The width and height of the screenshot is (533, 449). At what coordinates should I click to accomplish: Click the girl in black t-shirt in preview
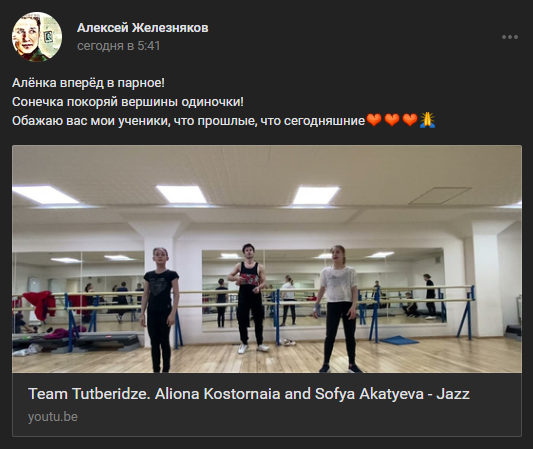(160, 309)
